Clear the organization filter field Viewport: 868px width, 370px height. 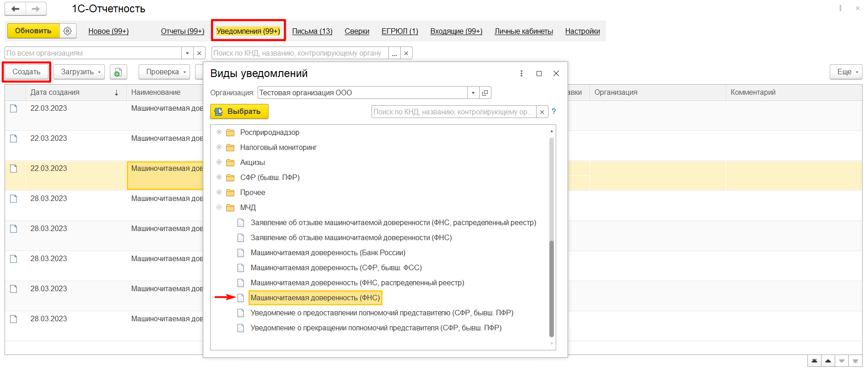(x=199, y=53)
